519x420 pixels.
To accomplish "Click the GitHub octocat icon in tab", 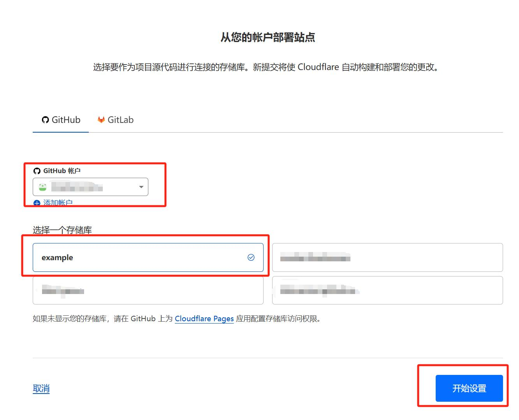I will click(46, 120).
